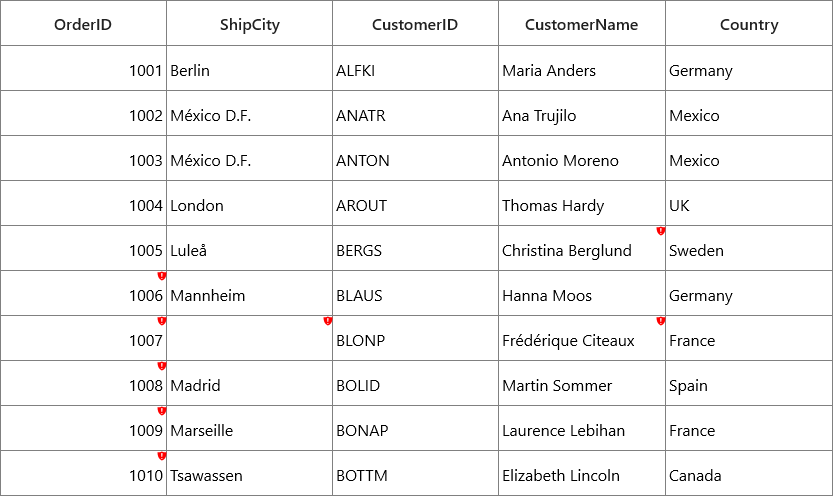Image resolution: width=833 pixels, height=496 pixels.
Task: Click error icon on Christina Berglund cell
Action: (660, 231)
